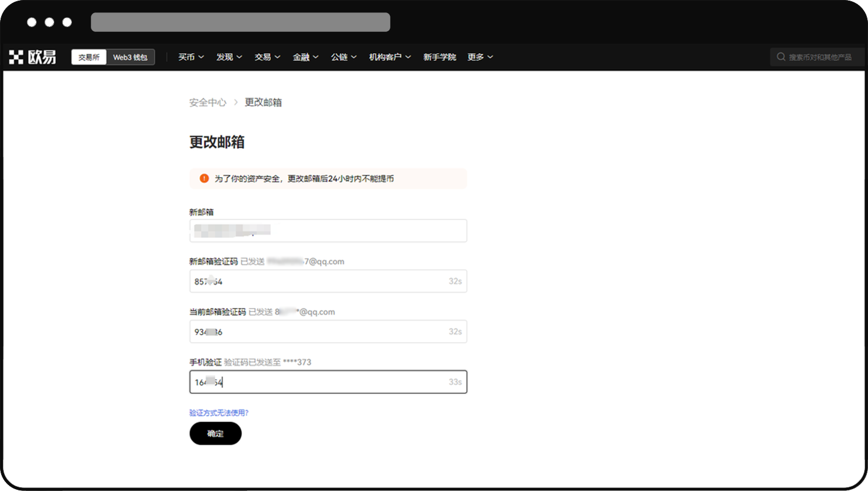Expand the 公链 dropdown menu
Image resolution: width=868 pixels, height=491 pixels.
point(344,57)
